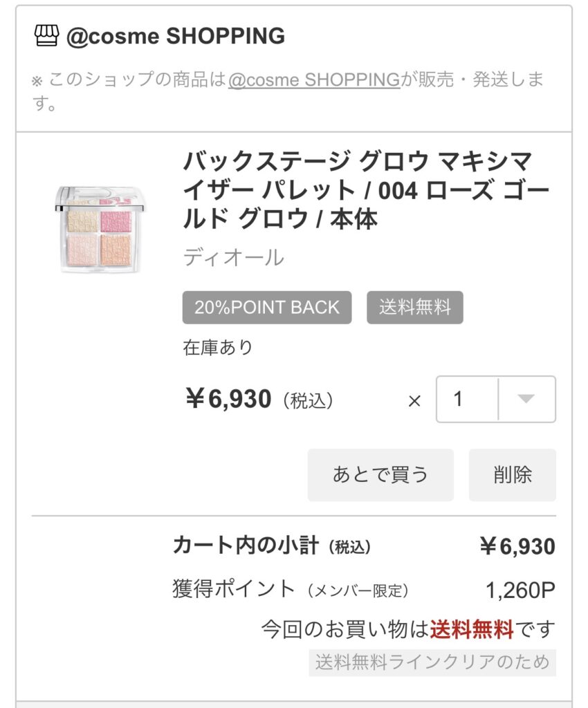588x708 pixels.
Task: Click the ディオール brand name
Action: click(x=233, y=257)
